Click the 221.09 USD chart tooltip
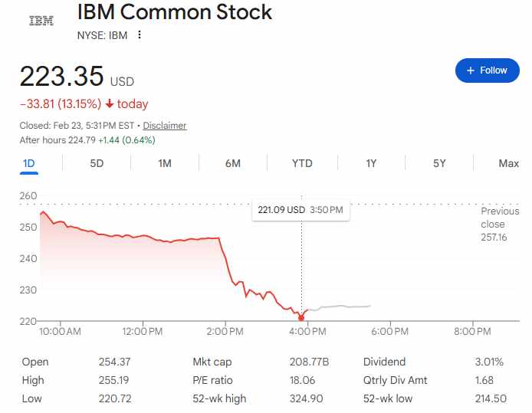532x413 pixels. (300, 209)
